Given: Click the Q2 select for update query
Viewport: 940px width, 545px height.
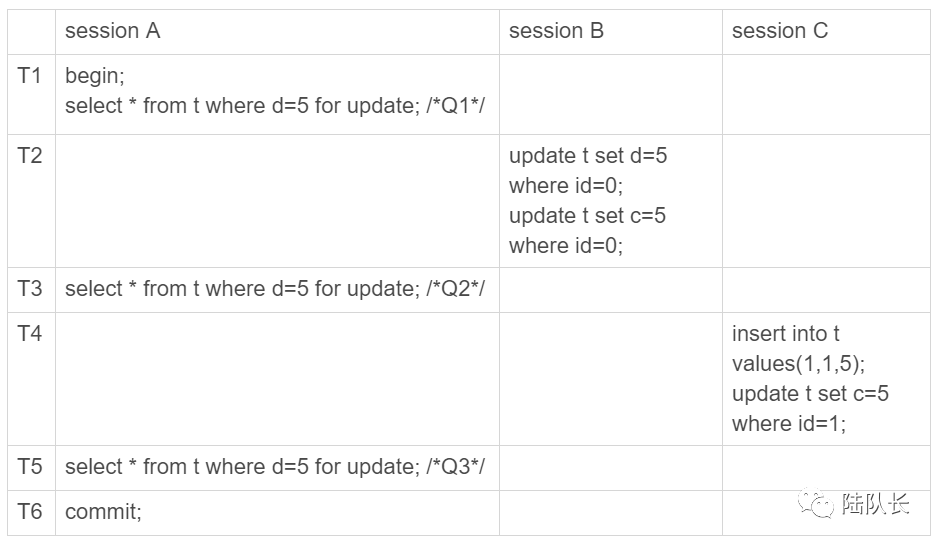Looking at the screenshot, I should click(x=275, y=289).
